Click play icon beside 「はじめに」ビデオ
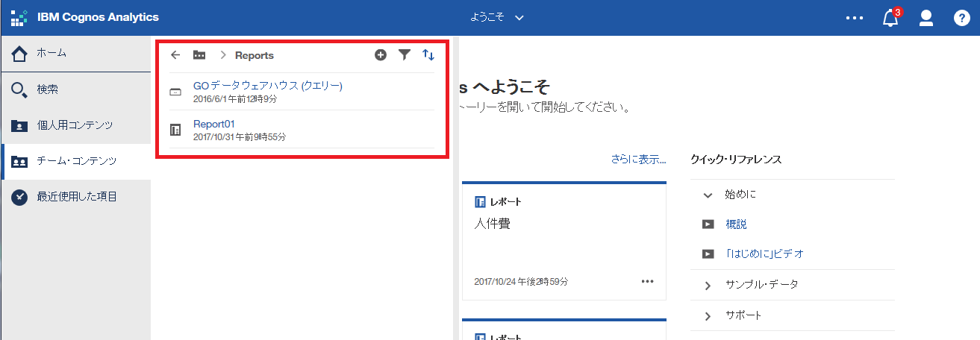Image resolution: width=980 pixels, height=340 pixels. click(708, 254)
